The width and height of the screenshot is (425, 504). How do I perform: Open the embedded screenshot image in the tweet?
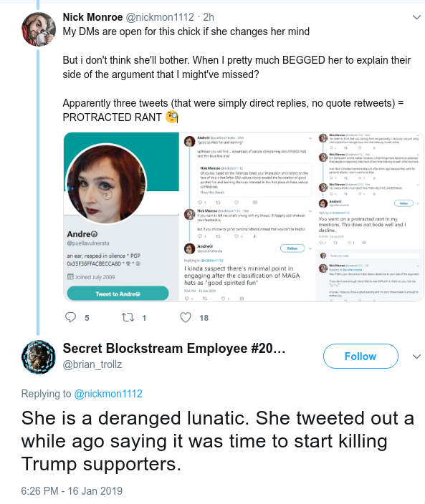pos(244,217)
